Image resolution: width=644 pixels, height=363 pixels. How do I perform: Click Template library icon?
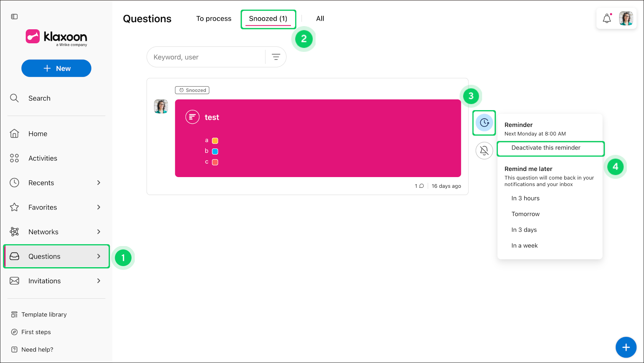click(x=14, y=315)
